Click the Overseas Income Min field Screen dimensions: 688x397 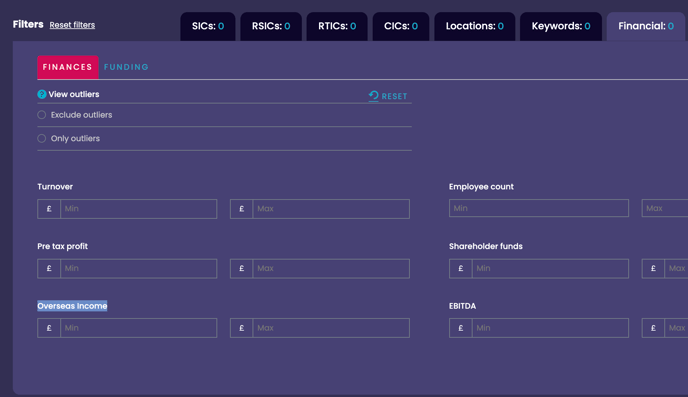[x=139, y=328]
